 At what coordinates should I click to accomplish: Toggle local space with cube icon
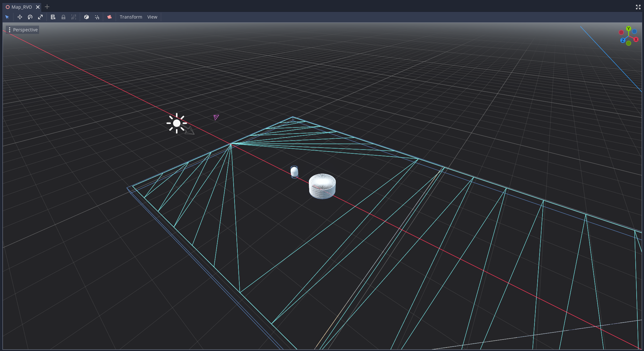coord(87,17)
